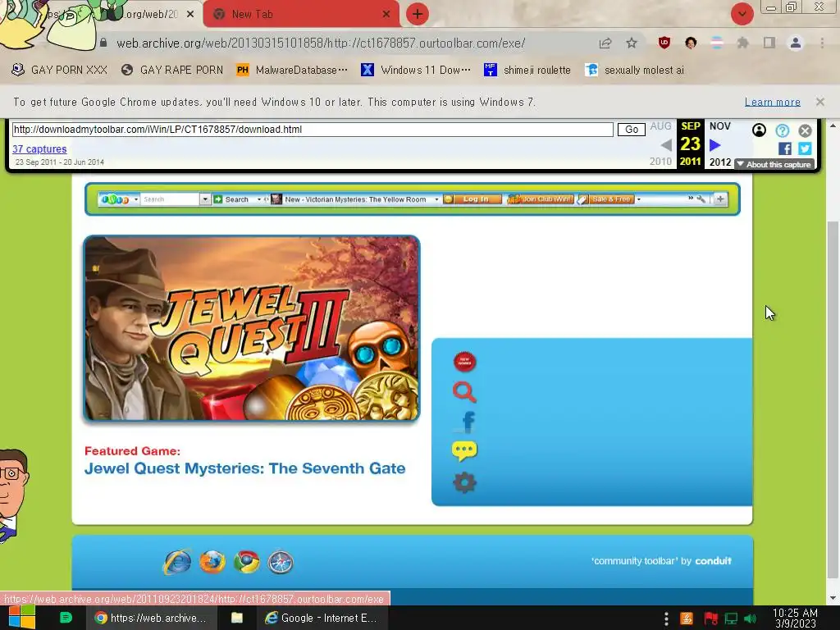Select AUG 2010 capture date
840x630 pixels.
[x=660, y=144]
